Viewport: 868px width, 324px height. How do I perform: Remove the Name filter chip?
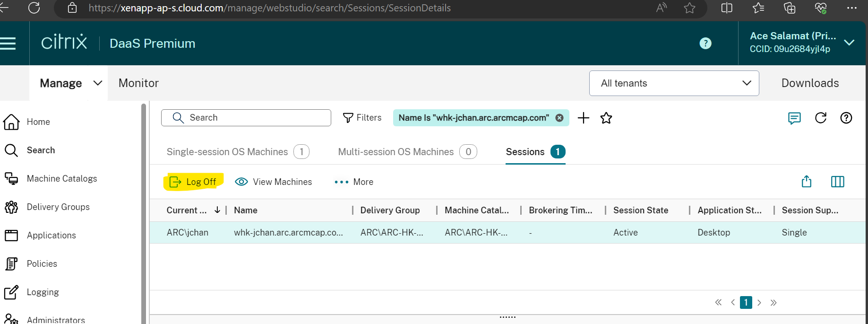click(559, 118)
